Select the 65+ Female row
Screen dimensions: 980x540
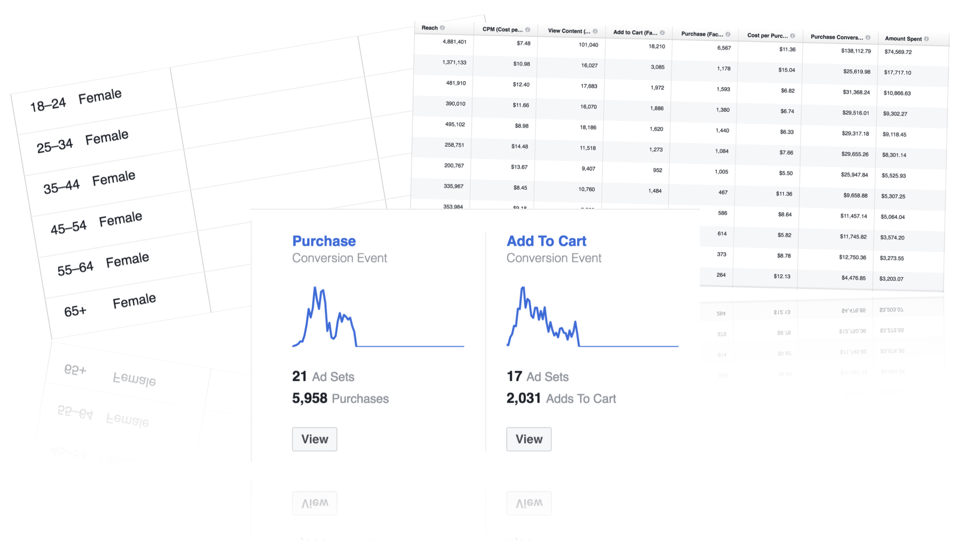tap(110, 305)
